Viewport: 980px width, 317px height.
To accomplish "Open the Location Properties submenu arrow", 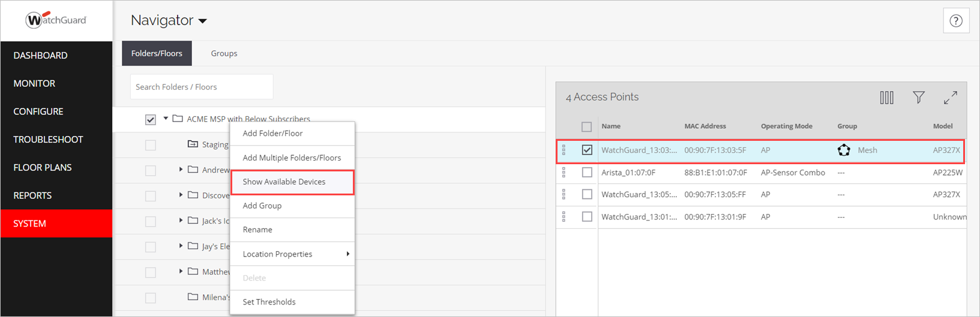I will tap(348, 254).
